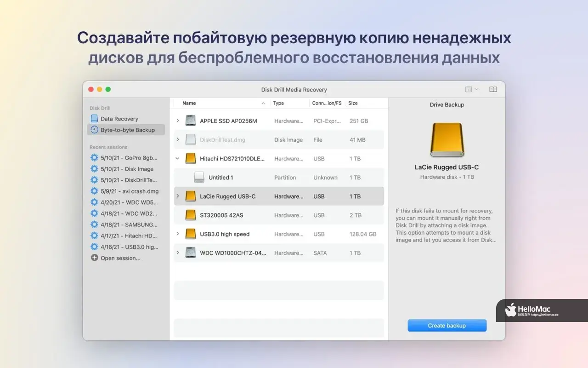Click gear icon of avi crash.dmg session
Viewport: 588px width, 368px height.
[x=94, y=191]
